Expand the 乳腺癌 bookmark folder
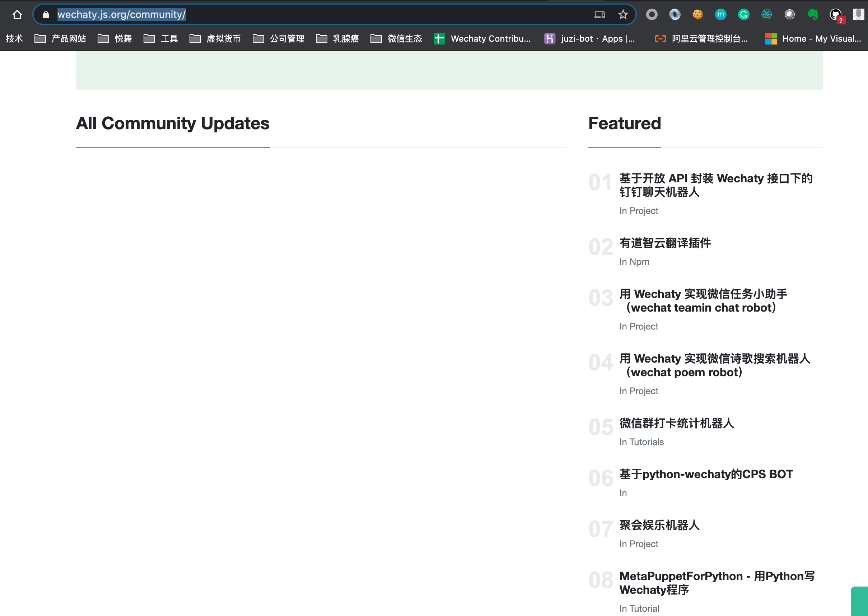868x616 pixels. click(337, 38)
